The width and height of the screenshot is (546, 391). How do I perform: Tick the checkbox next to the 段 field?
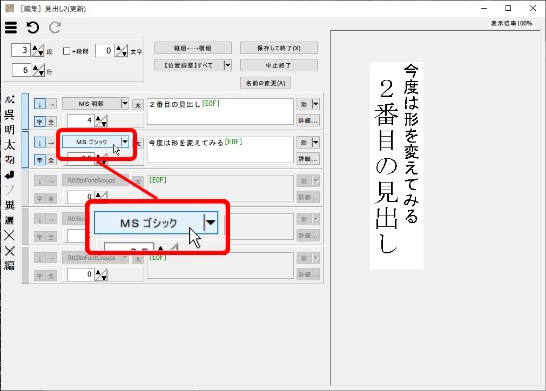67,51
